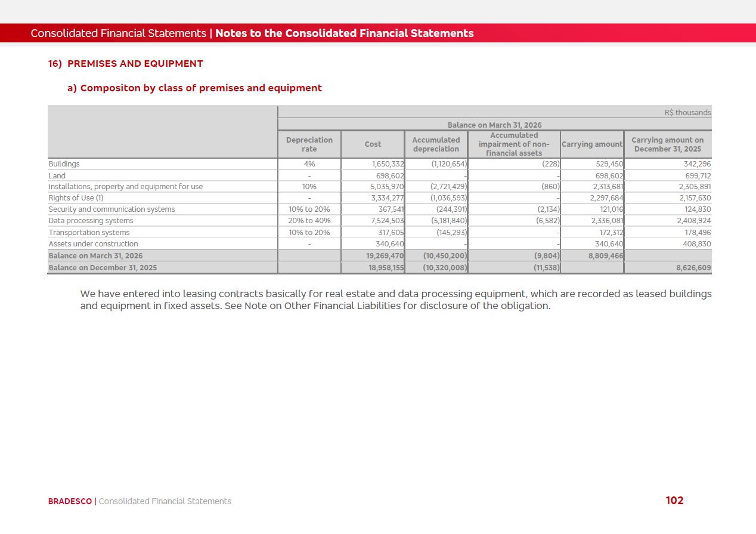Select the Buildings row label
Viewport: 756px width, 534px height.
[64, 164]
